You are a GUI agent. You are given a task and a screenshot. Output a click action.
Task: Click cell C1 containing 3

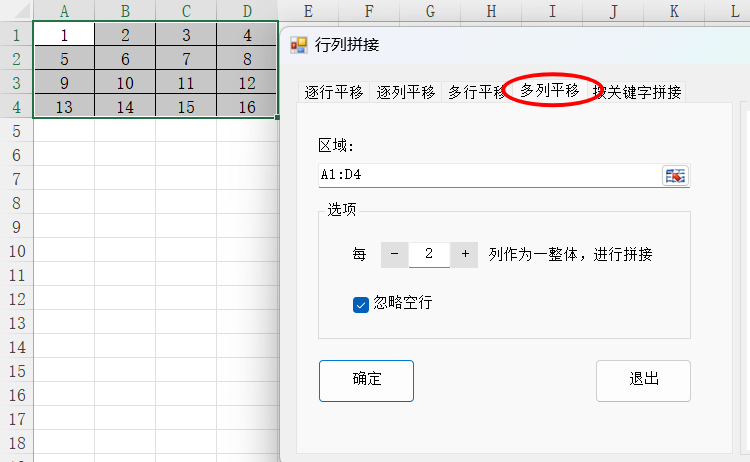tap(186, 35)
